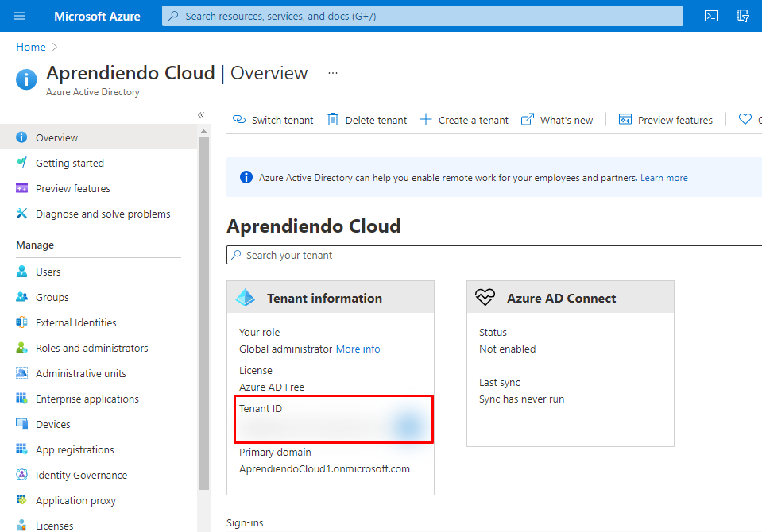Viewport: 762px width, 532px height.
Task: Click the Azure AD Connect card header
Action: (x=571, y=297)
